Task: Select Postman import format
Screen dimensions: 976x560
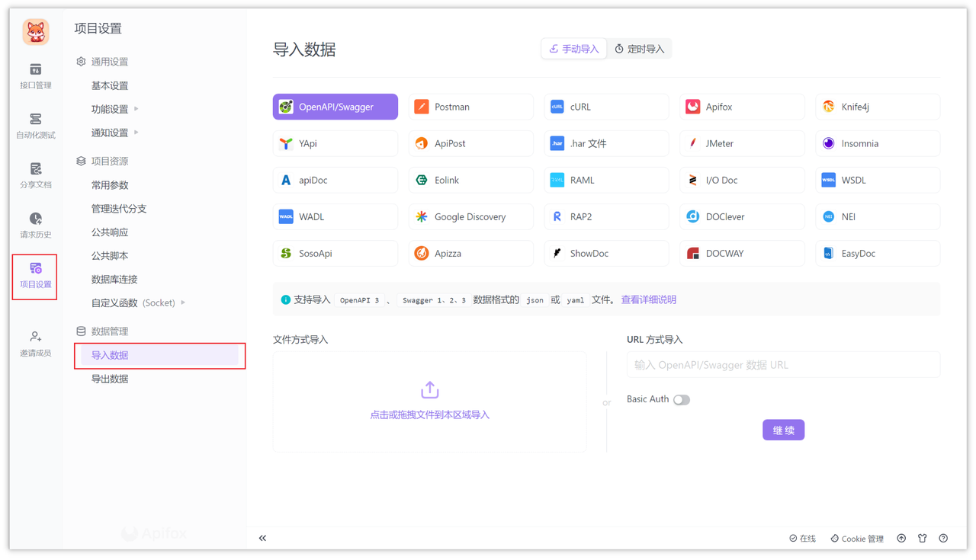Action: tap(471, 107)
